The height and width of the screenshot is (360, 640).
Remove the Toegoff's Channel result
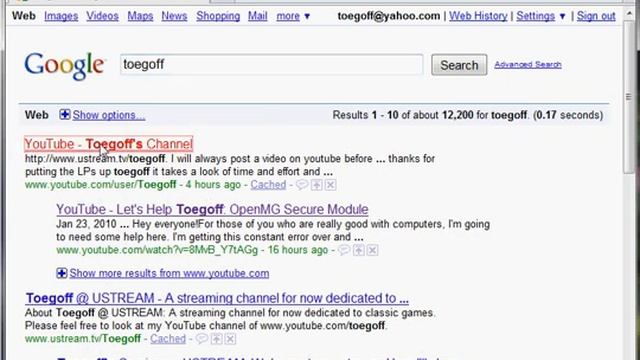pyautogui.click(x=331, y=185)
